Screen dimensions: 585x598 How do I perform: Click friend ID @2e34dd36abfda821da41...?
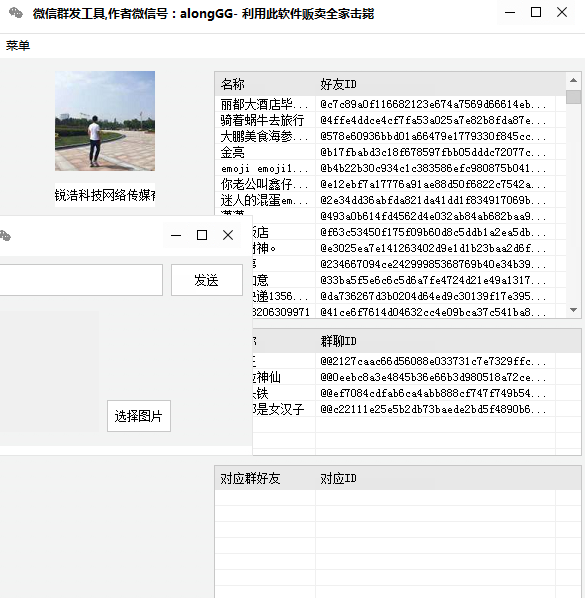click(x=433, y=200)
